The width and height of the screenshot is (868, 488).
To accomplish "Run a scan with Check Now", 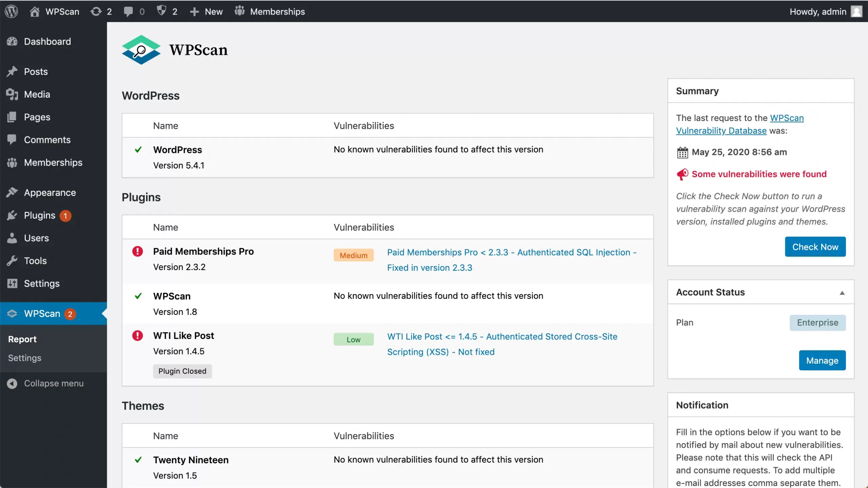I will 815,246.
